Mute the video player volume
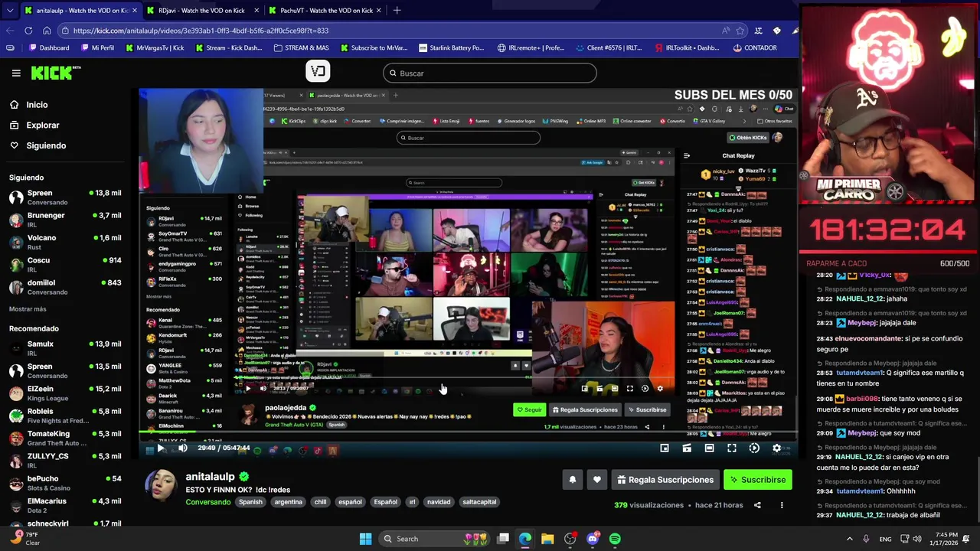Screen dimensions: 980x551 182,448
